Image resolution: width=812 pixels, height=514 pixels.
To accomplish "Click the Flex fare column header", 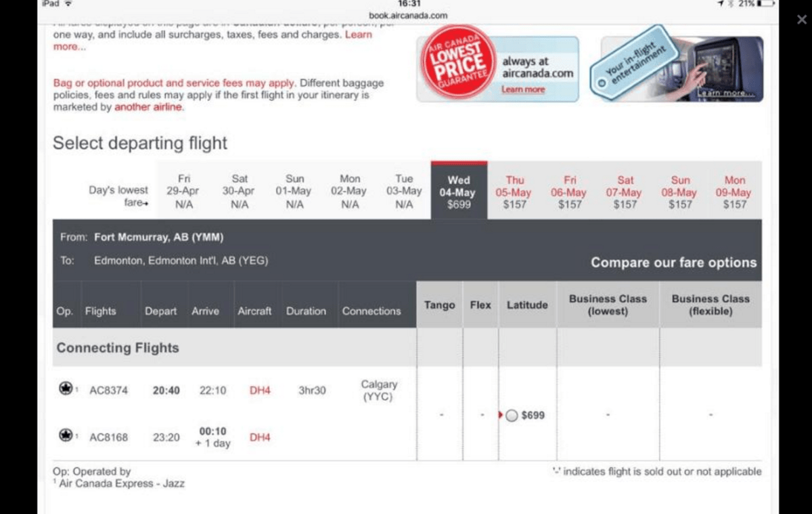I will click(480, 305).
